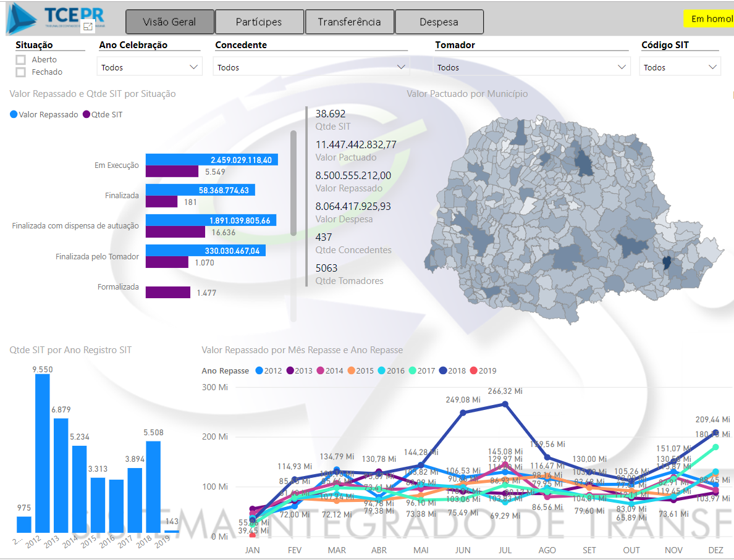The image size is (734, 560).
Task: Click the 5063 Qtde Tomadores card
Action: pos(349,274)
